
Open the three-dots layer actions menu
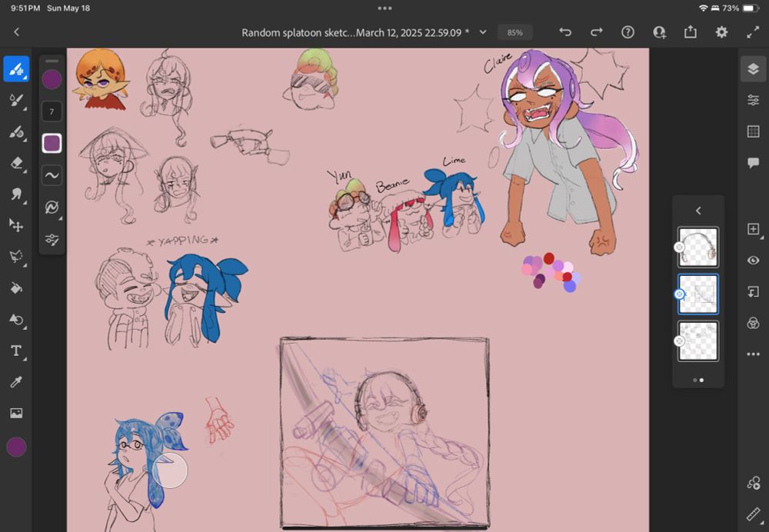(753, 354)
